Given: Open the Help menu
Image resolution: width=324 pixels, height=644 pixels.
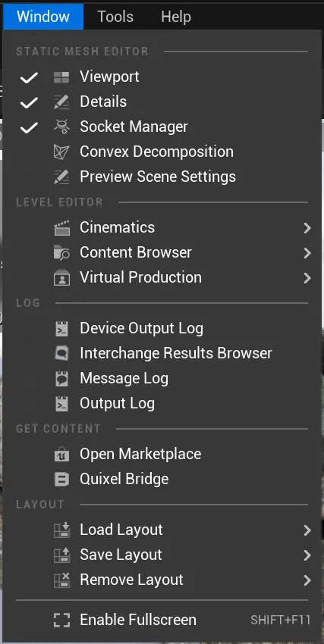Looking at the screenshot, I should [176, 17].
